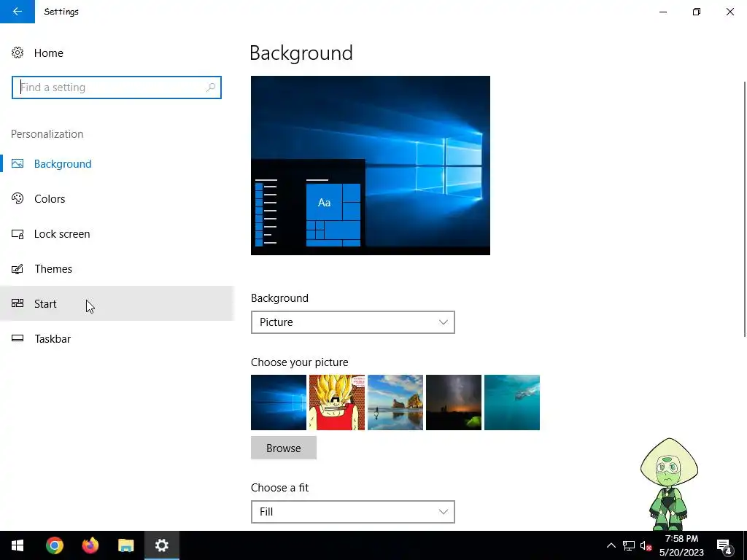747x560 pixels.
Task: Go to Background personalization page
Action: (117, 164)
